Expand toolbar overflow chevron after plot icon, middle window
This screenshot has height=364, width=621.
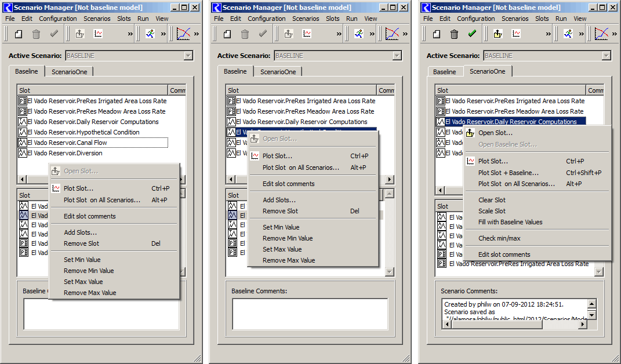(x=339, y=34)
